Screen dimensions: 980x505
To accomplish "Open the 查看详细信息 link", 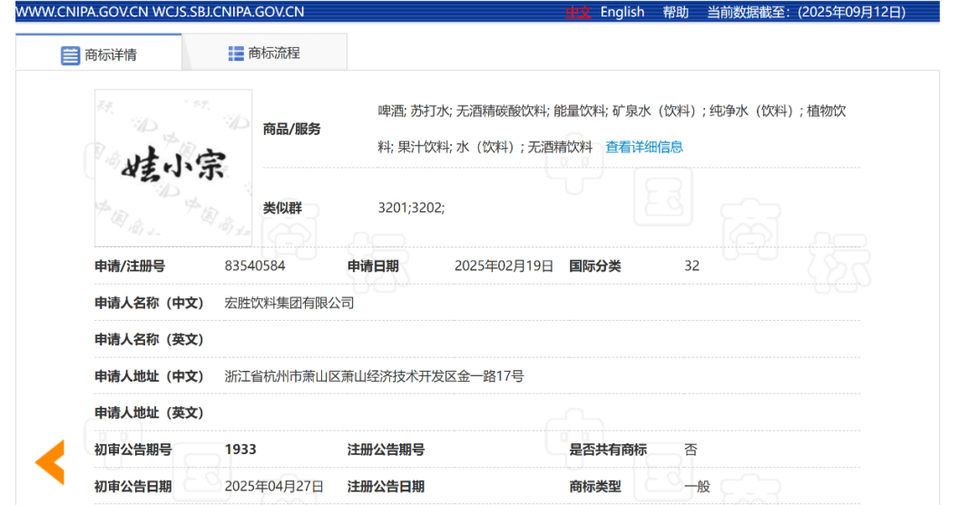I will (x=644, y=147).
